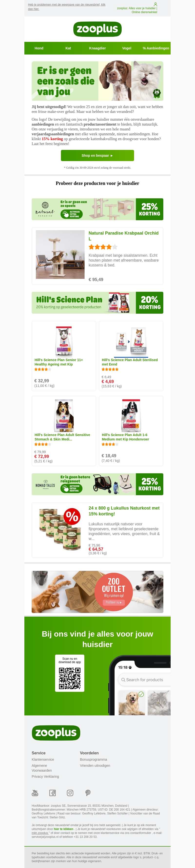Open the % Aanbiedingen menu item
Viewport: 195px width, 868px height.
point(156,48)
